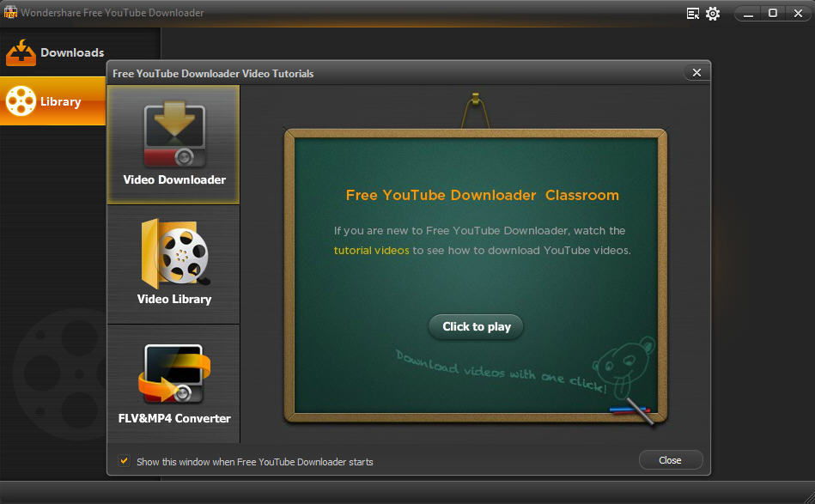Click the 'Download videos with one click!' chalk text
The width and height of the screenshot is (815, 504).
click(x=501, y=372)
